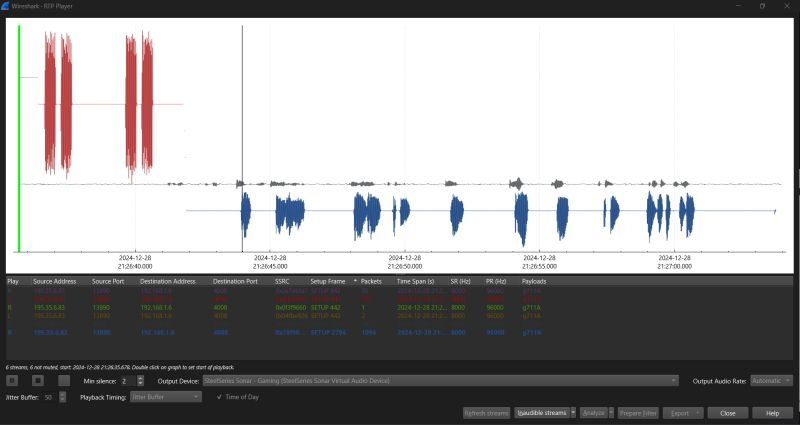Click source address 195.35.6.83 in green row

(49, 308)
